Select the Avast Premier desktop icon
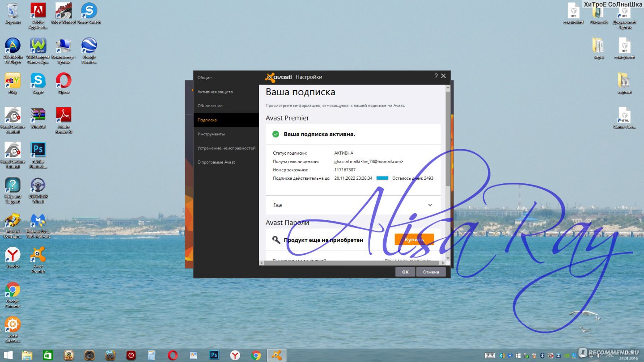The height and width of the screenshot is (362, 644). click(38, 260)
